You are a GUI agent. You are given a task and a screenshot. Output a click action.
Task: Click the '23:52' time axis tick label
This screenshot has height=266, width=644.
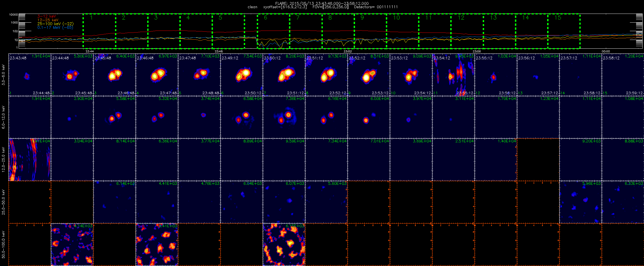pos(348,52)
